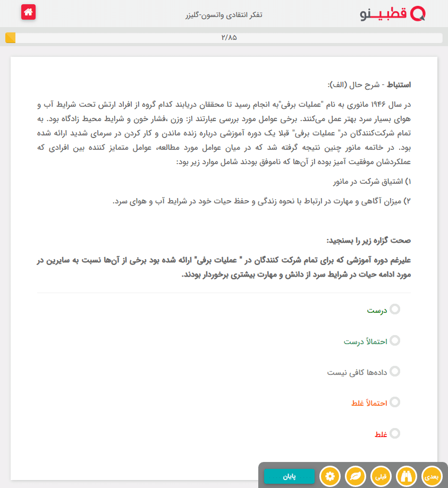Screen dimensions: 448x488
Task: Click the yellow progress bar fill
Action: [10, 38]
